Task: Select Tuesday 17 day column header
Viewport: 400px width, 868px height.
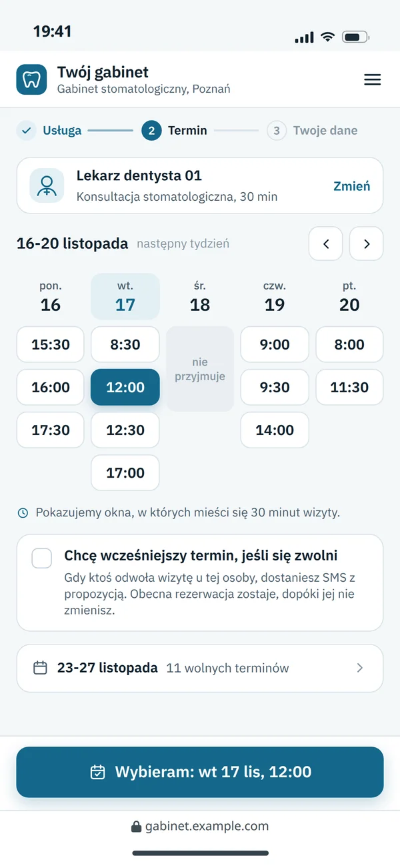Action: (125, 297)
